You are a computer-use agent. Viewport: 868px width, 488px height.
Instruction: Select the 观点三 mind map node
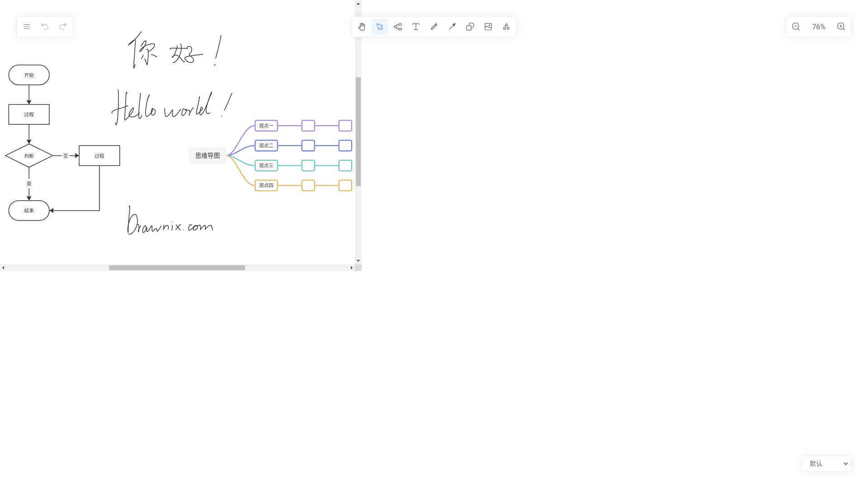(x=266, y=165)
